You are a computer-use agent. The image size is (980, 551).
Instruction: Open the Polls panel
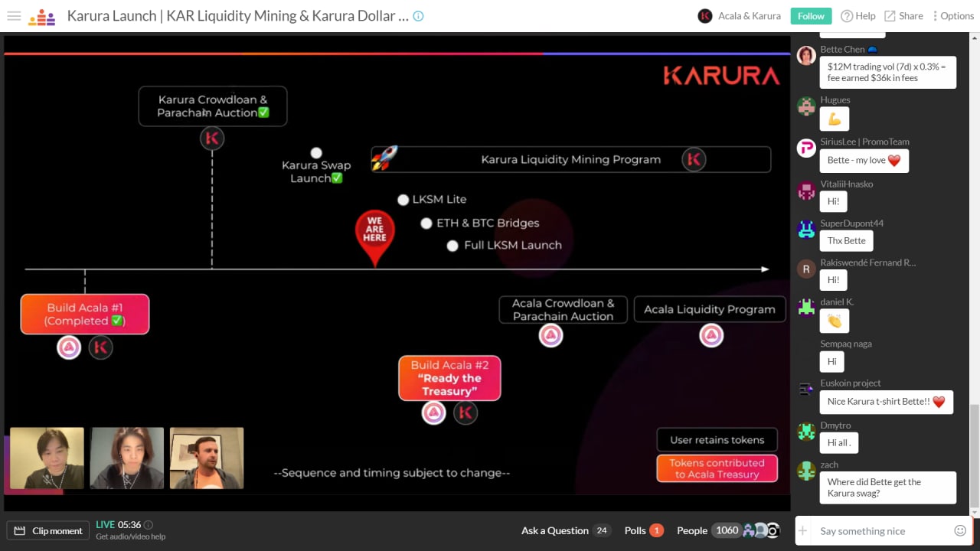point(644,530)
